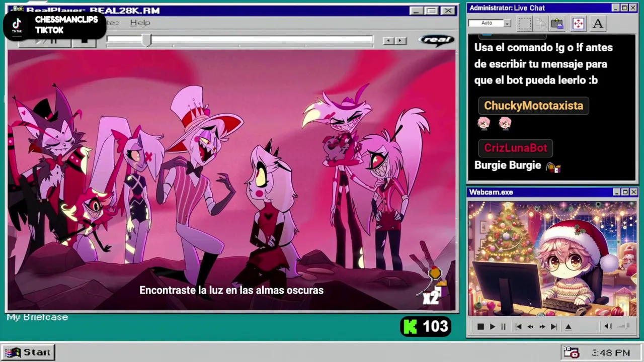The image size is (644, 362).
Task: Maximize the Webcam.exe window
Action: click(x=625, y=192)
